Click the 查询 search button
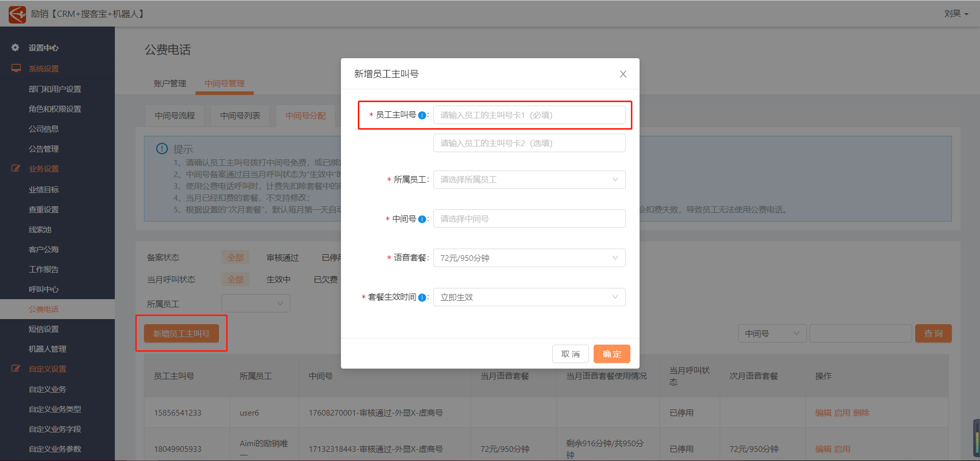This screenshot has width=980, height=461. [934, 333]
